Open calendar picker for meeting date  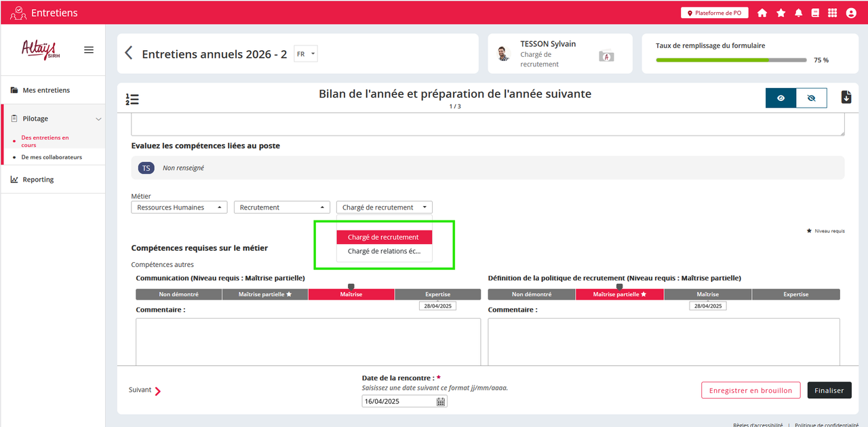coord(441,401)
